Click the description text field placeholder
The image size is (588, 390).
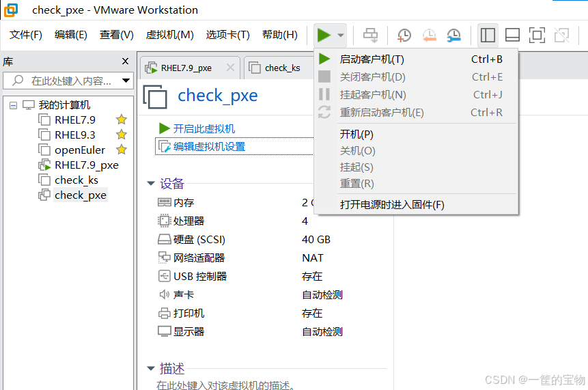tap(225, 385)
